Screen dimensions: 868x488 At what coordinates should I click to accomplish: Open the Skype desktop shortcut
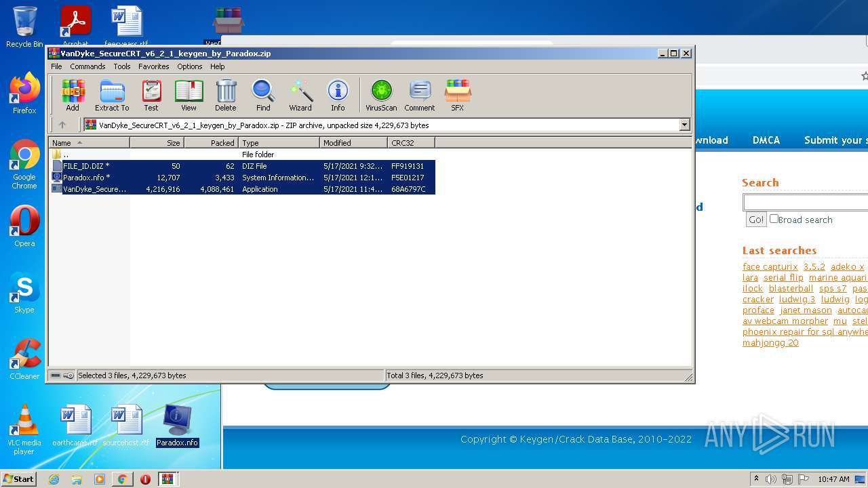click(24, 293)
